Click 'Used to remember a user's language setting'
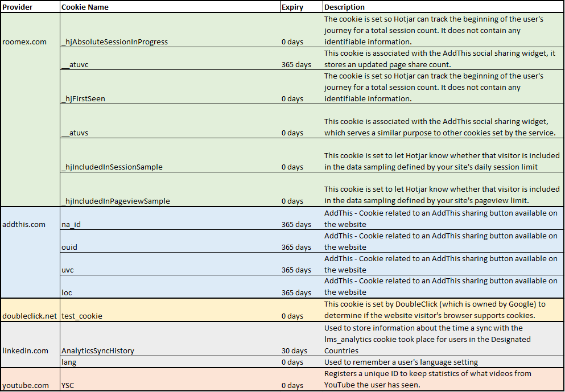Screen dimensions: 565x392 [444, 362]
